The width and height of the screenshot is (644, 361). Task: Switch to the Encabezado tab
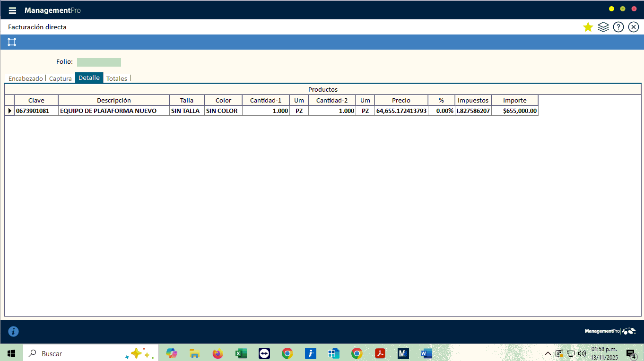pos(26,78)
